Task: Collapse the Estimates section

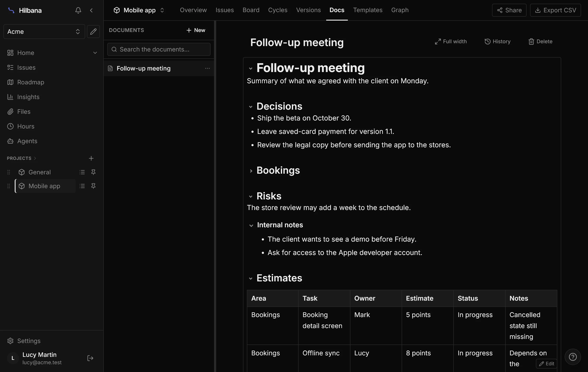Action: 251,278
